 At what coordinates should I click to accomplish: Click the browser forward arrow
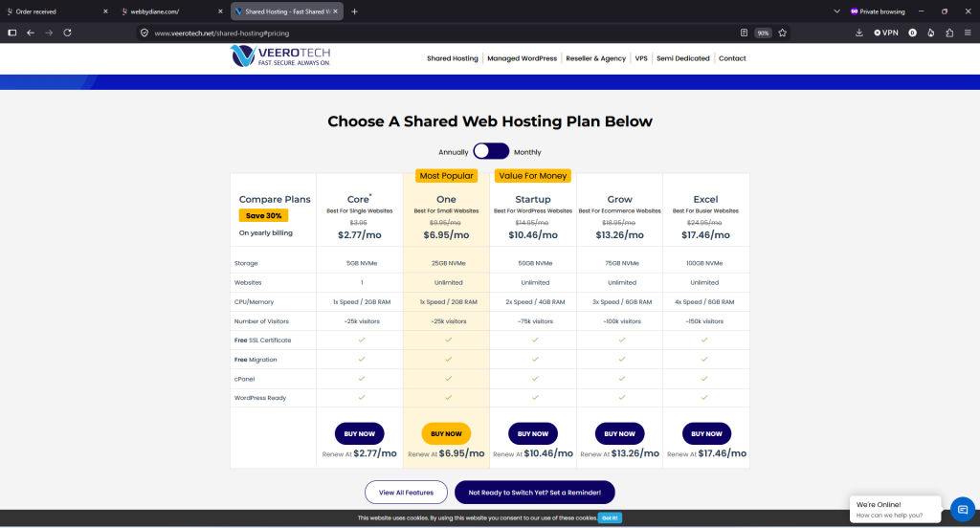point(49,33)
